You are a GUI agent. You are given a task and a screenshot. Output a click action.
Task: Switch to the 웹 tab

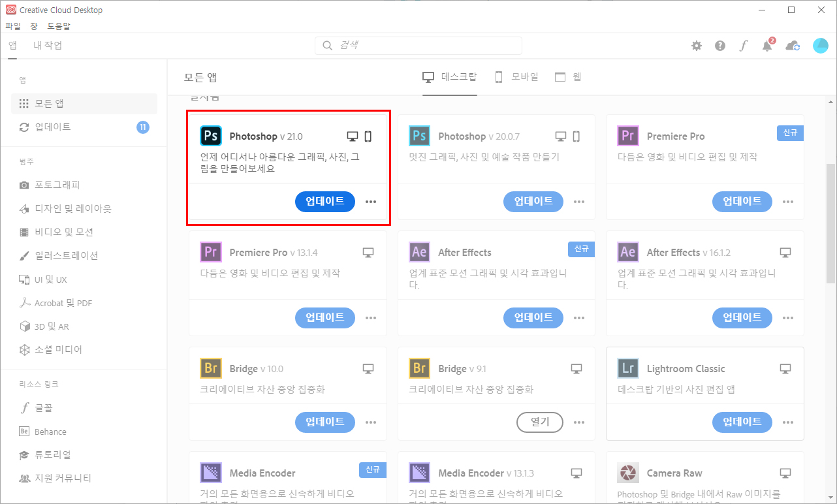[x=568, y=76]
